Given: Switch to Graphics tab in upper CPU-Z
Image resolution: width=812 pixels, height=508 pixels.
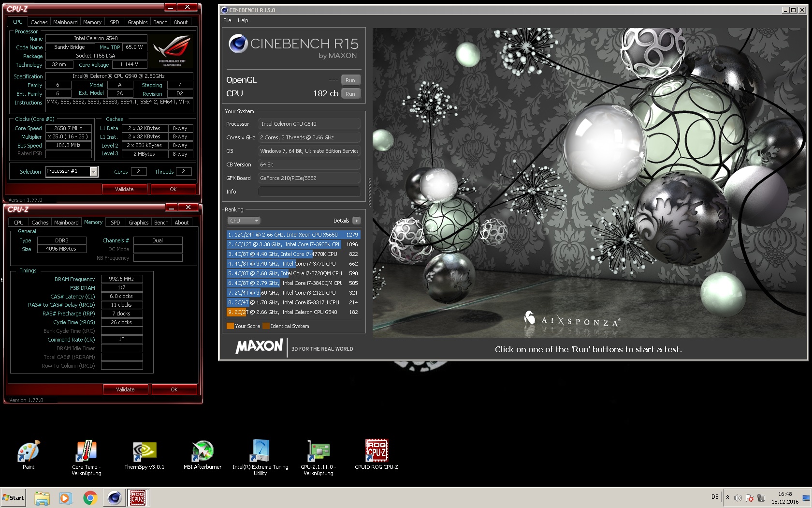Looking at the screenshot, I should coord(138,22).
